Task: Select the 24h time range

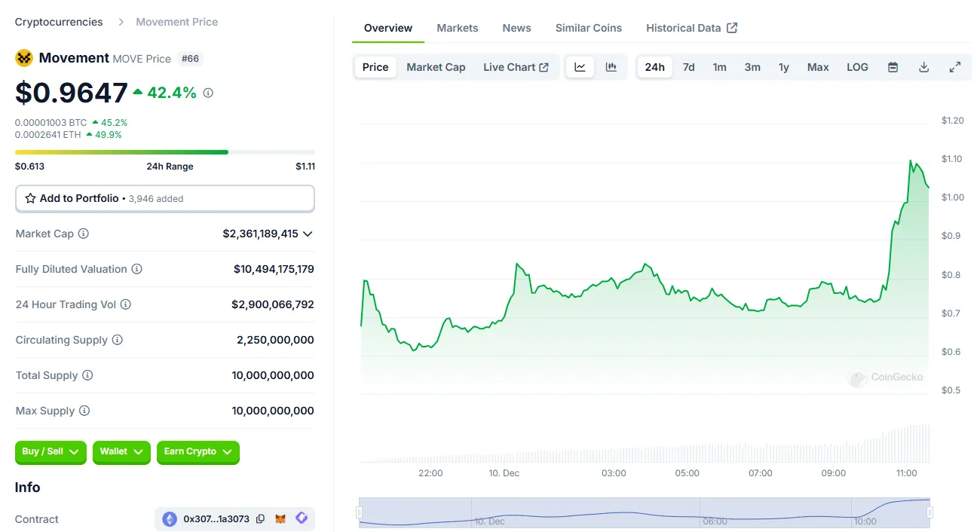Action: coord(655,67)
